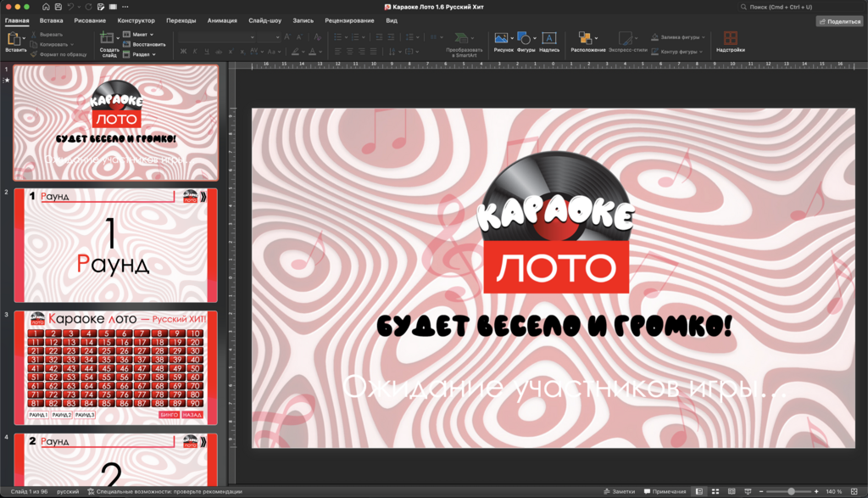
Task: Open the Слайд-шоу tab
Action: pos(264,20)
